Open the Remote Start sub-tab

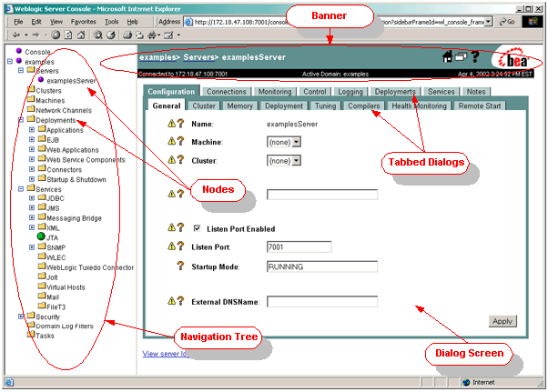click(480, 106)
